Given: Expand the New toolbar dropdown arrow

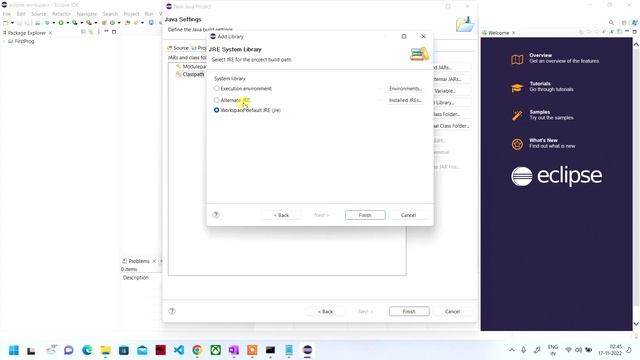Looking at the screenshot, I should pyautogui.click(x=12, y=23).
